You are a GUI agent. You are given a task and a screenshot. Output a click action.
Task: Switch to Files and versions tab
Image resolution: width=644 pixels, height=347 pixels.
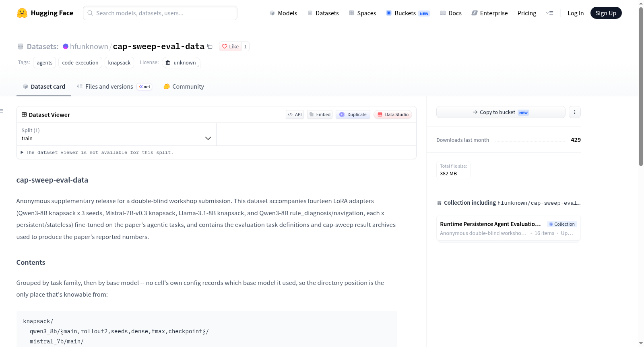114,87
